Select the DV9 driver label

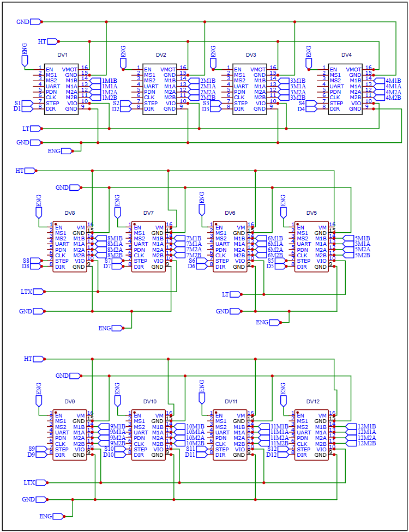[70, 402]
